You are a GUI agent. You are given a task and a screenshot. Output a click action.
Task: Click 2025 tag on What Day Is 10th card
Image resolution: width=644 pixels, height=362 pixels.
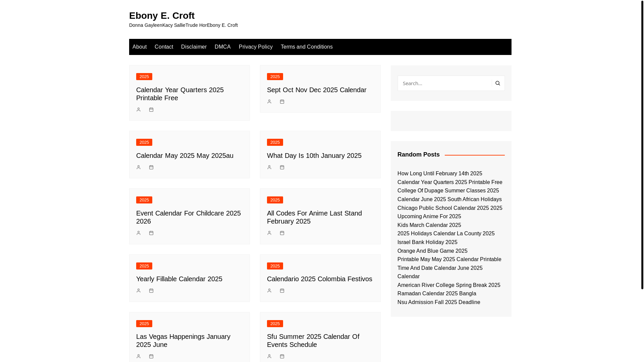(275, 142)
